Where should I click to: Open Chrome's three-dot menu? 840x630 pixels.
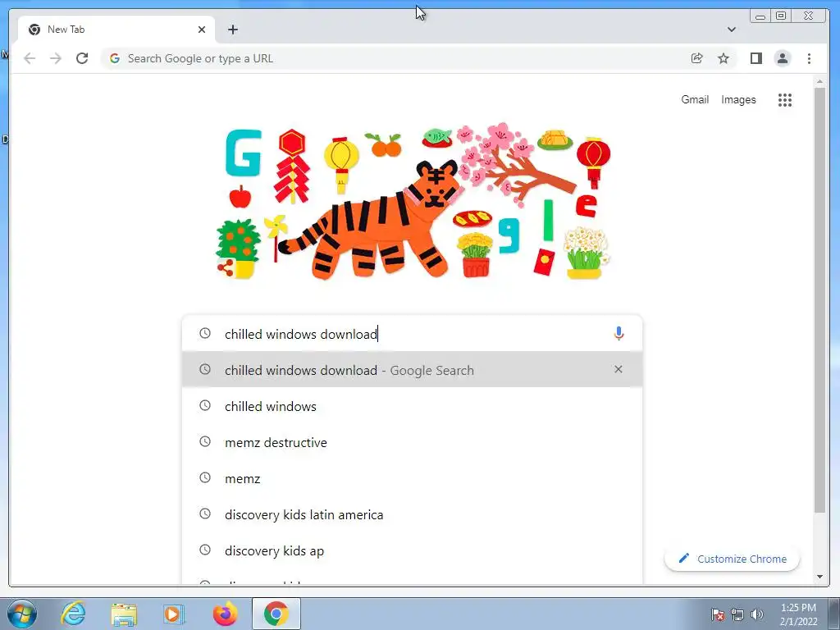tap(809, 58)
